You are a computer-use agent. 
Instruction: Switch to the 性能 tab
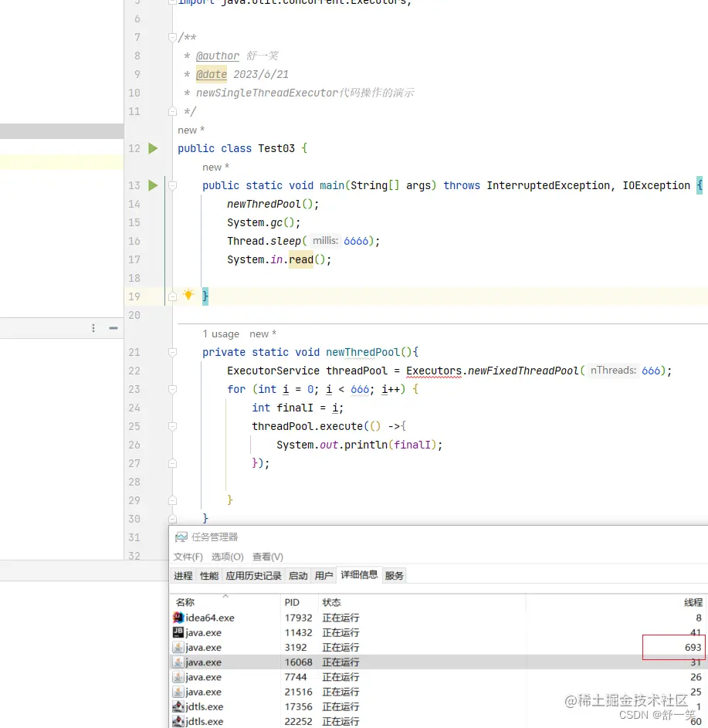pos(209,576)
